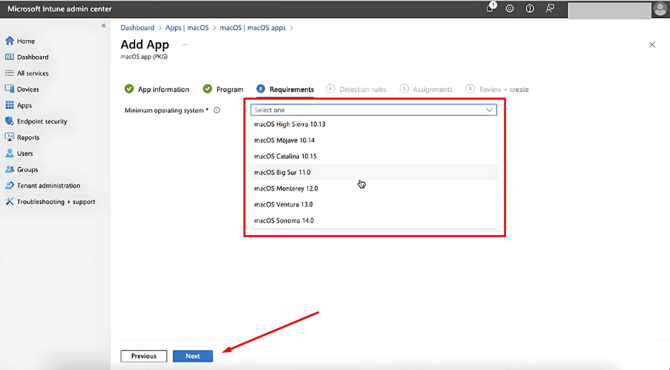Choose macOS High Sierra 10.13
Screen dimensions: 670x370
(x=373, y=124)
